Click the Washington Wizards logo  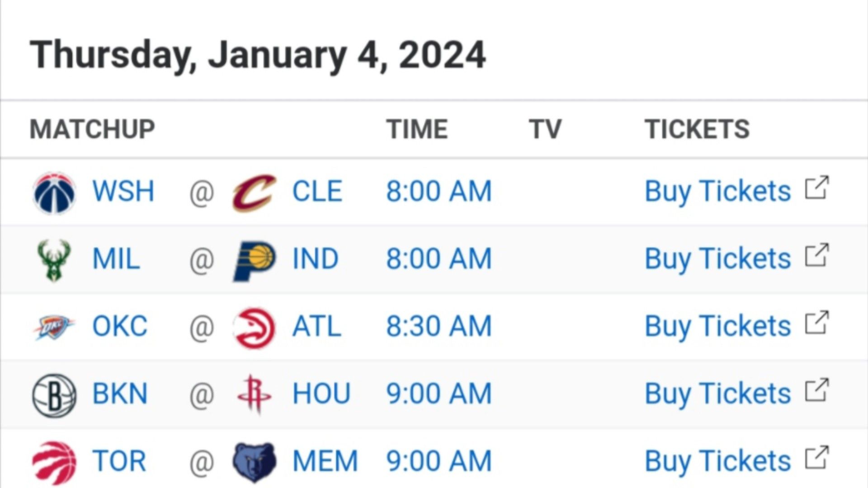54,192
